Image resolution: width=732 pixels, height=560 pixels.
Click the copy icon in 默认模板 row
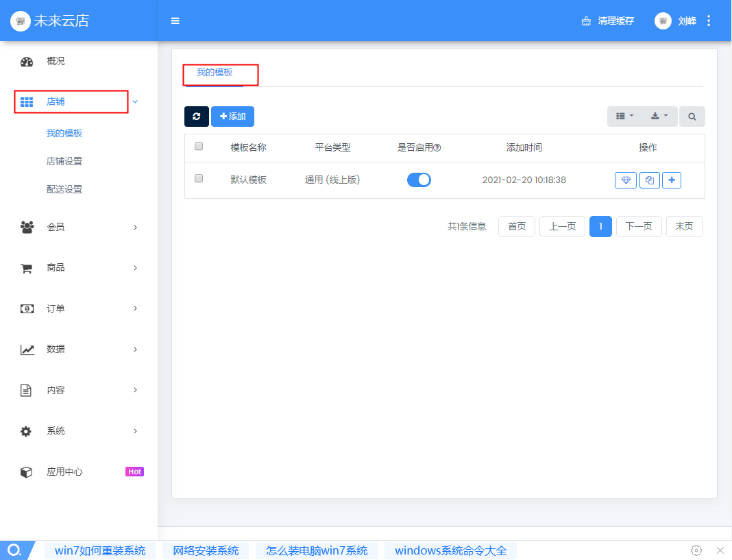point(649,180)
